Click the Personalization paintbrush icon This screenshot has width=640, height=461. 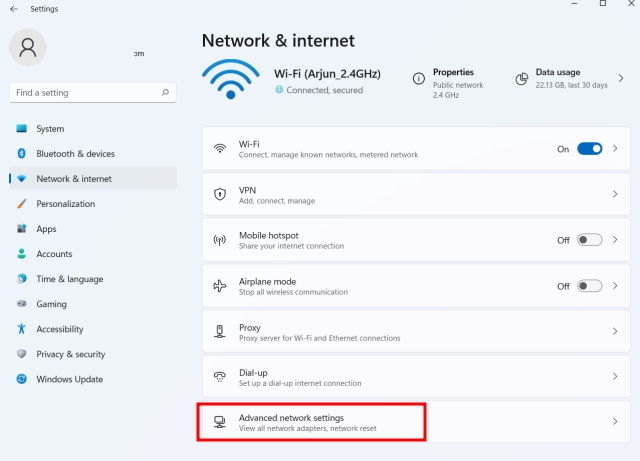(x=22, y=203)
